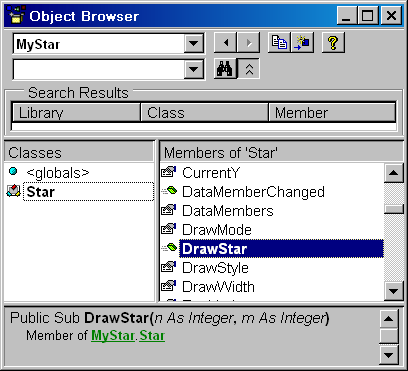Follow the MyStar link in details pane
Viewport: 408px width, 371px height.
pyautogui.click(x=113, y=336)
